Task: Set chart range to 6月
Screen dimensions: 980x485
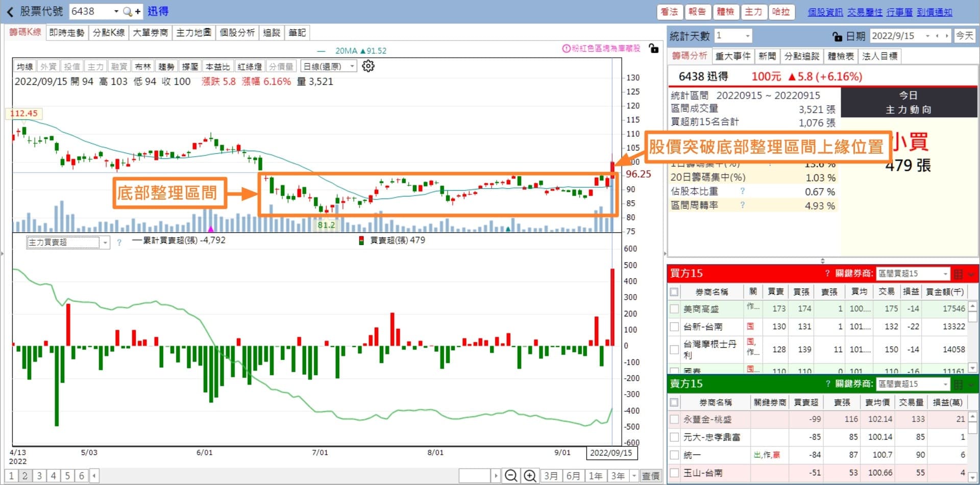Action: click(573, 476)
